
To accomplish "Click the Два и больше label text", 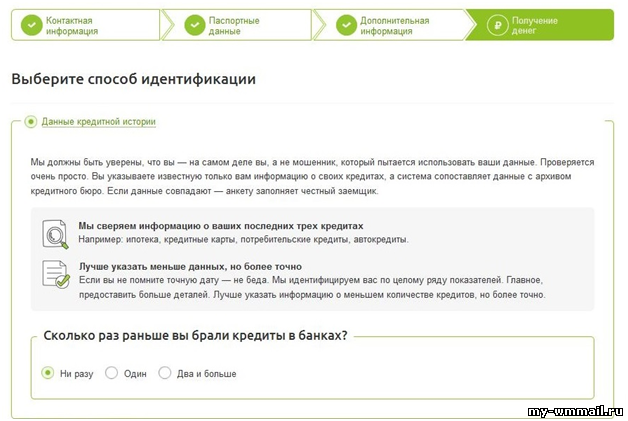I will click(x=207, y=374).
